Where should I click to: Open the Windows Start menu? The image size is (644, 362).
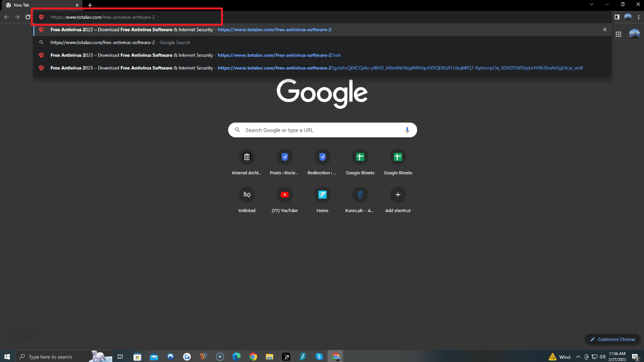(7, 357)
